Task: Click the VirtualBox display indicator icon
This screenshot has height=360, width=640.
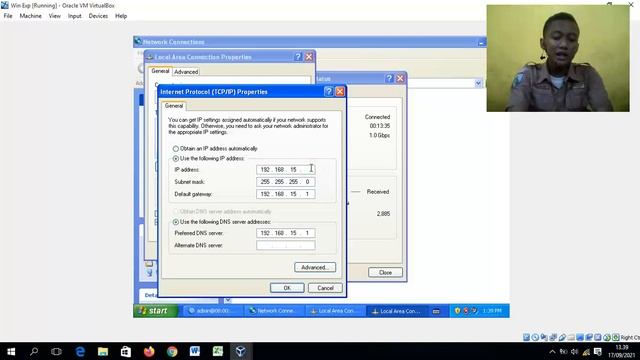Action: click(x=580, y=337)
